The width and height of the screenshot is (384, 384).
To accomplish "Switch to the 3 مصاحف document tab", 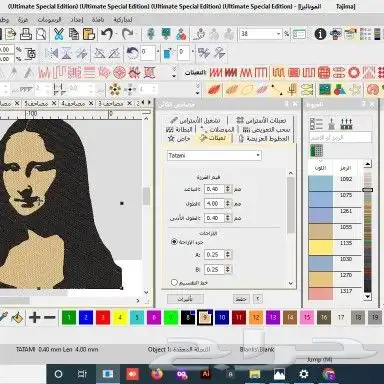I will point(115,104).
